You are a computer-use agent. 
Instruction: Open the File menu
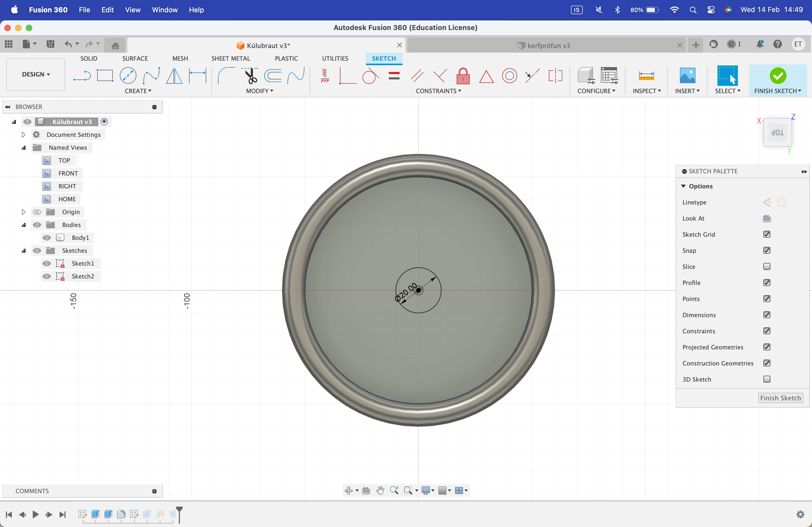(84, 10)
